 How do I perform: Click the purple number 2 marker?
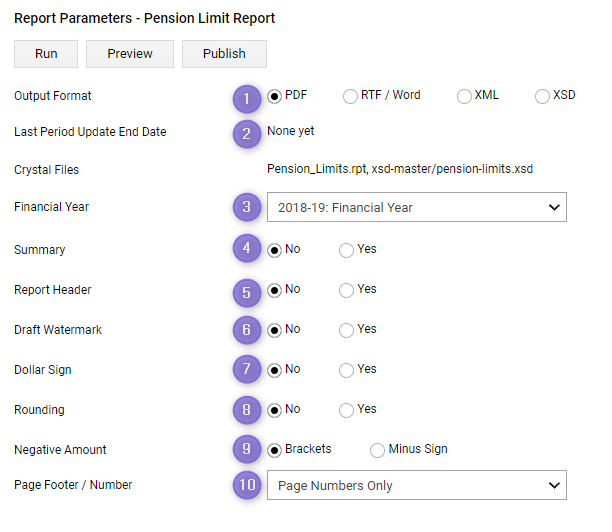pos(247,134)
